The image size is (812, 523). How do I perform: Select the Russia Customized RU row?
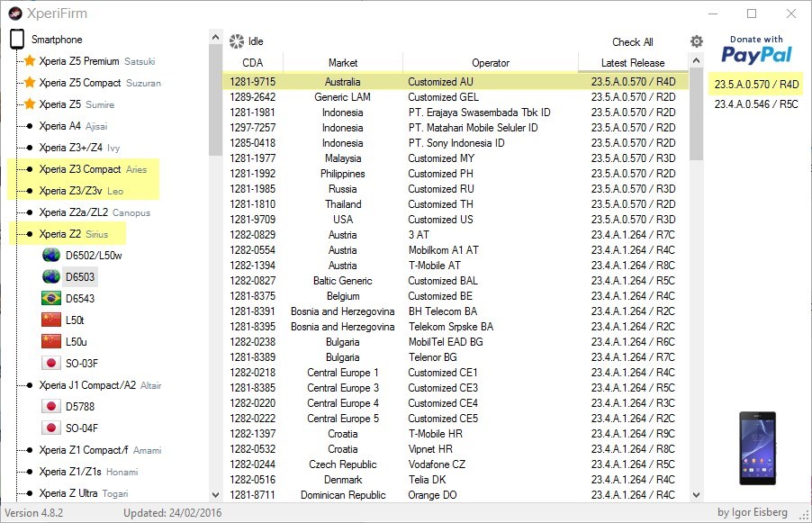tap(456, 188)
